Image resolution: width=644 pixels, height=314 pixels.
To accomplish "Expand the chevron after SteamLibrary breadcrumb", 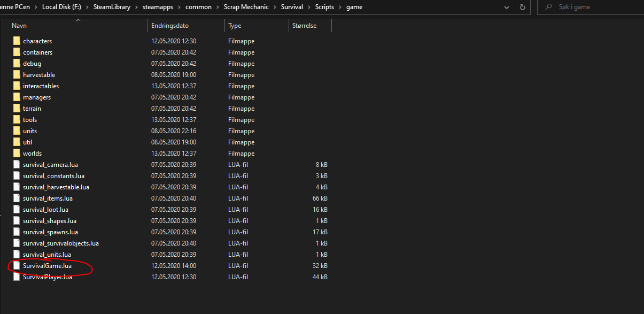I will (x=138, y=7).
